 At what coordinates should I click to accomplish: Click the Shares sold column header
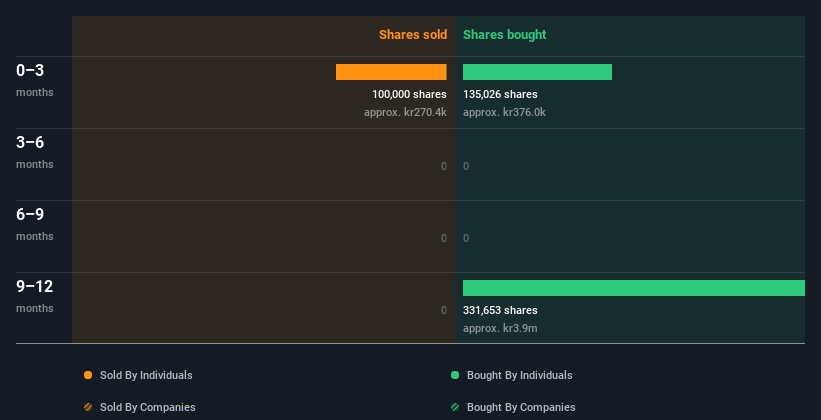pos(413,35)
